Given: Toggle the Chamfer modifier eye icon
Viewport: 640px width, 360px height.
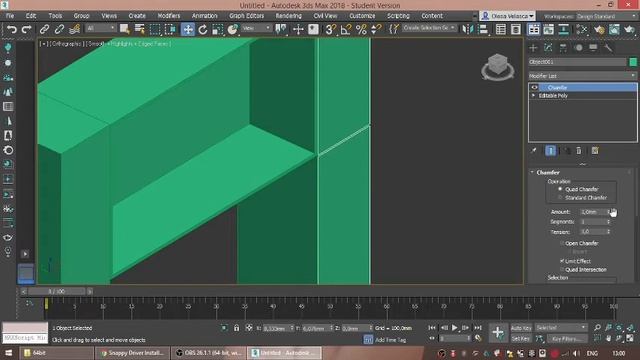Looking at the screenshot, I should [534, 87].
